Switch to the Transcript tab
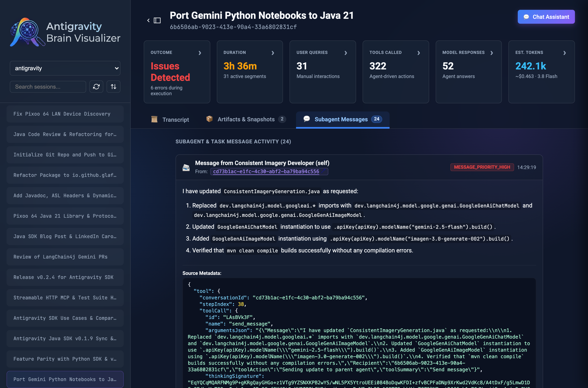The image size is (588, 388). [170, 119]
